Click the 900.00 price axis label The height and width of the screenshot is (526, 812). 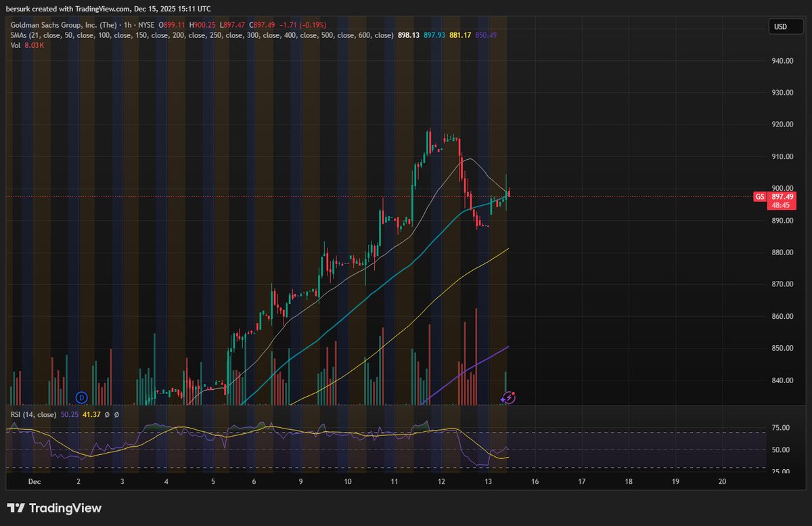(782, 188)
